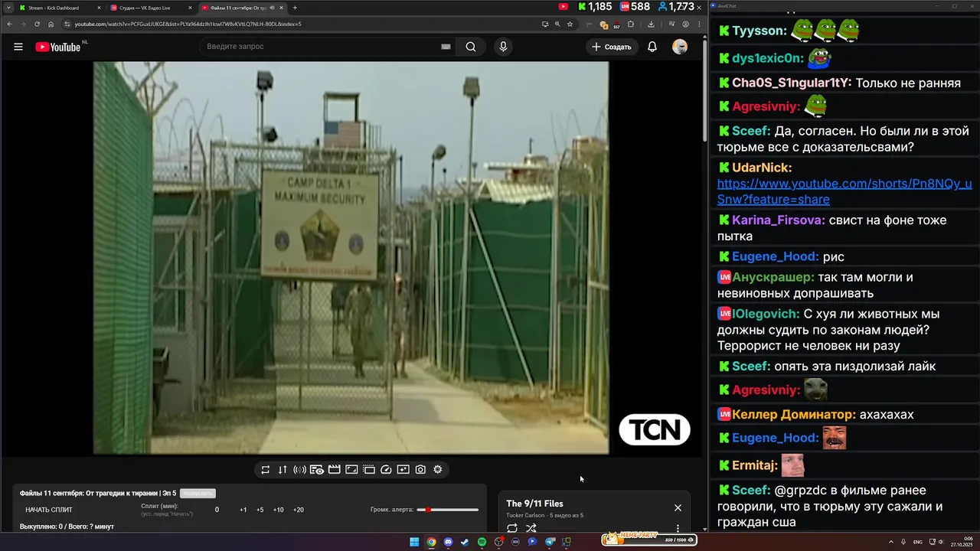Click the YouTube player video frame
The height and width of the screenshot is (551, 980).
click(351, 258)
